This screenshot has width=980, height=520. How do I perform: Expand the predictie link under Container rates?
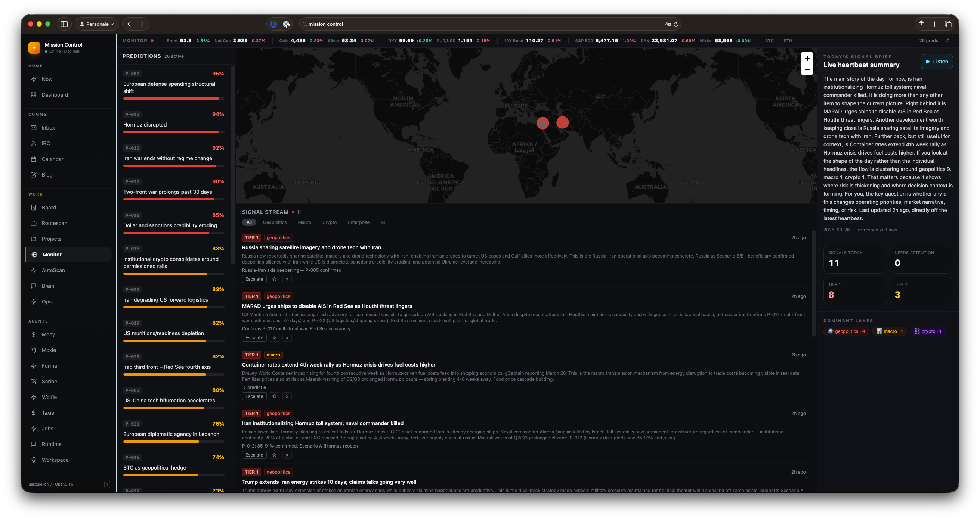254,387
